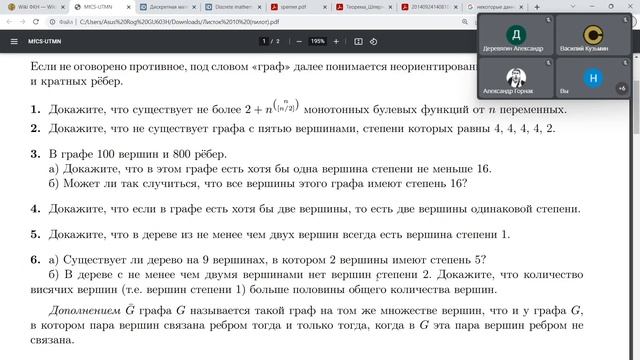Viewport: 640px width, 360px height.
Task: Select the Вы (you) participant tile
Action: [x=593, y=78]
